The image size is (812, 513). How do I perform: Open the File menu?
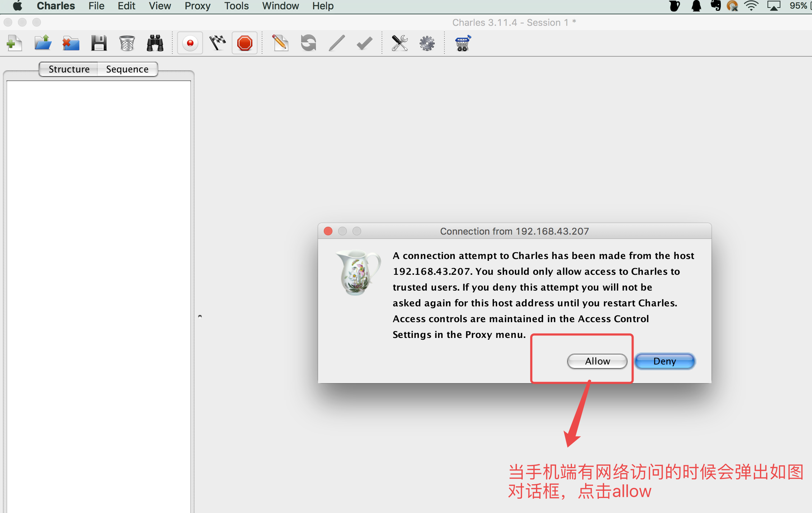coord(96,6)
